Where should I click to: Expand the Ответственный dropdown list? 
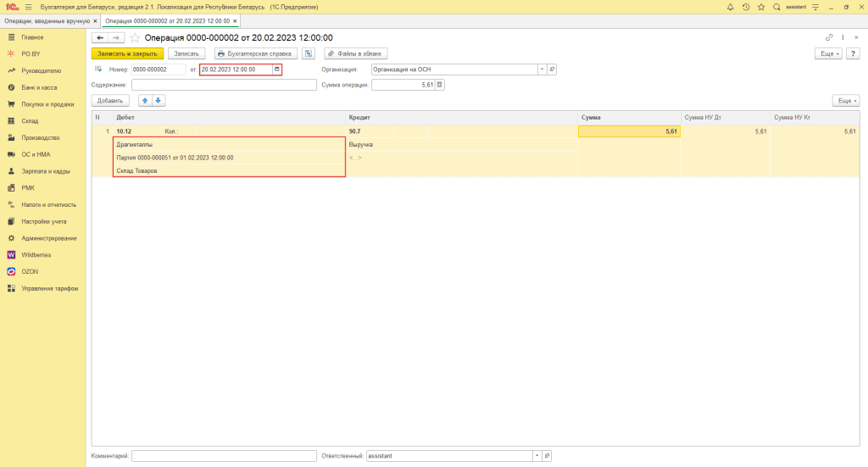coord(536,456)
